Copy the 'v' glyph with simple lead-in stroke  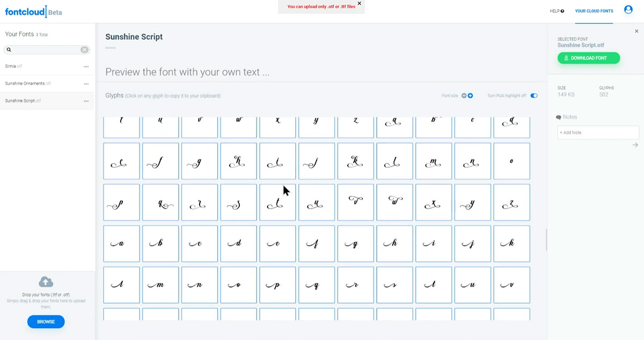click(x=511, y=285)
